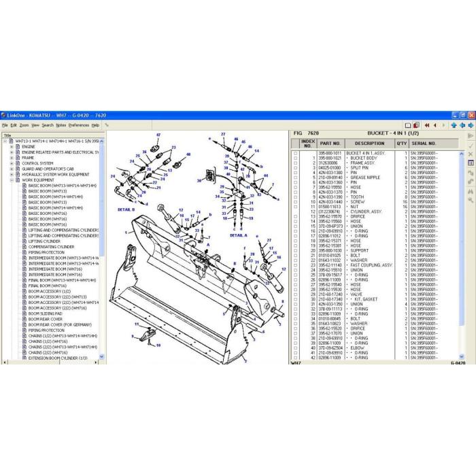Click the blue right arrow navigation icon
This screenshot has width=476, height=476.
pos(471,125)
